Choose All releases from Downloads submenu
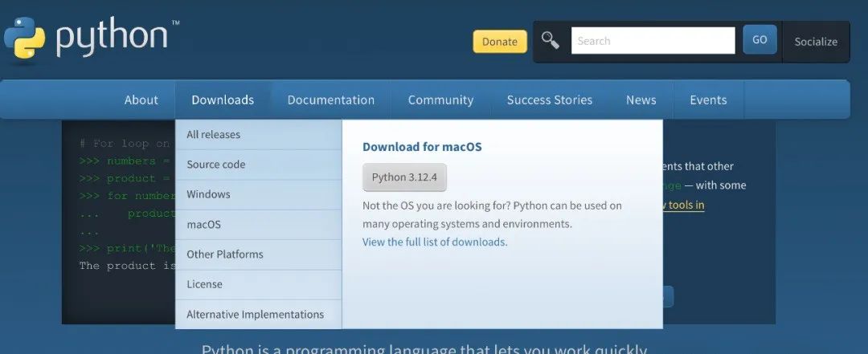Screen dimensions: 868x354 point(259,134)
